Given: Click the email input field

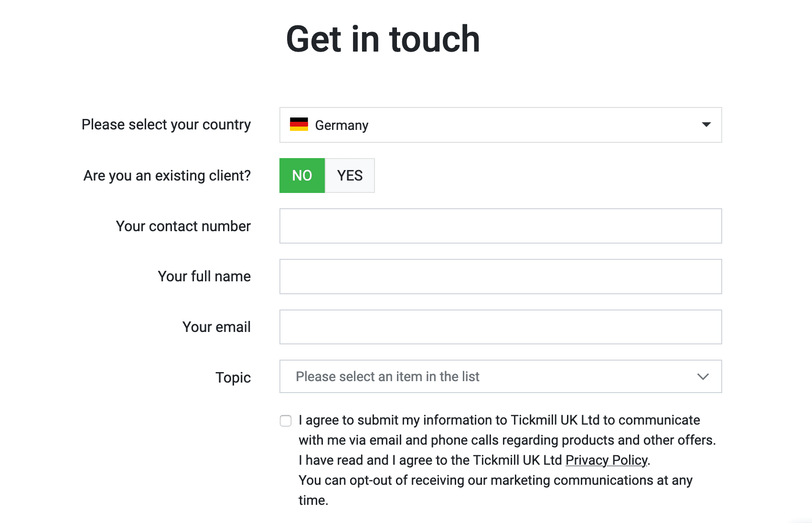Looking at the screenshot, I should [x=500, y=327].
